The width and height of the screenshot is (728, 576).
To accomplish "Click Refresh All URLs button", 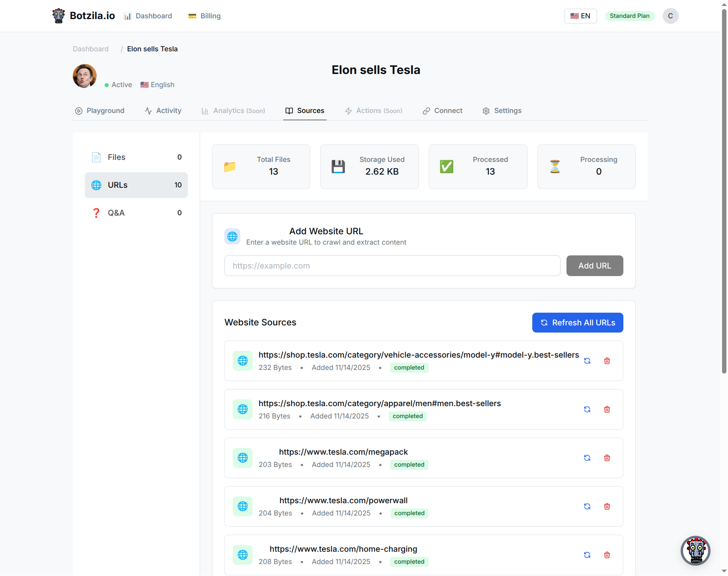I will tap(578, 323).
